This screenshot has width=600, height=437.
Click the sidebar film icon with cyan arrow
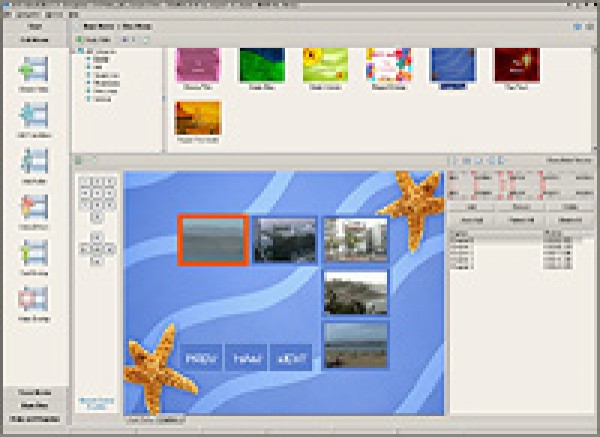pos(33,115)
